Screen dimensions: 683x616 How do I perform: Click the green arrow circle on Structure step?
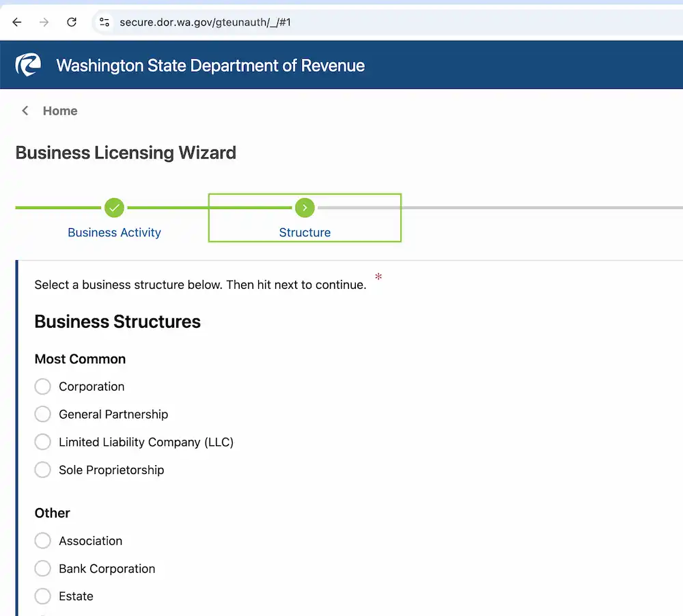tap(305, 208)
